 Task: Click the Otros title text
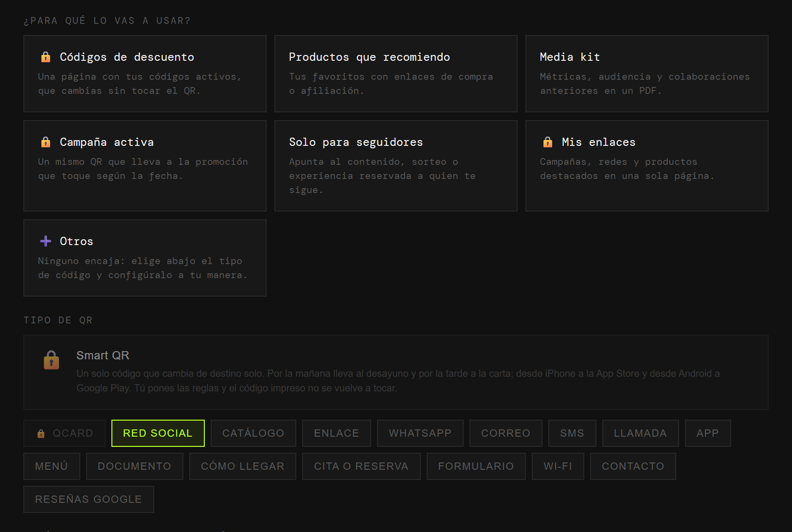76,241
